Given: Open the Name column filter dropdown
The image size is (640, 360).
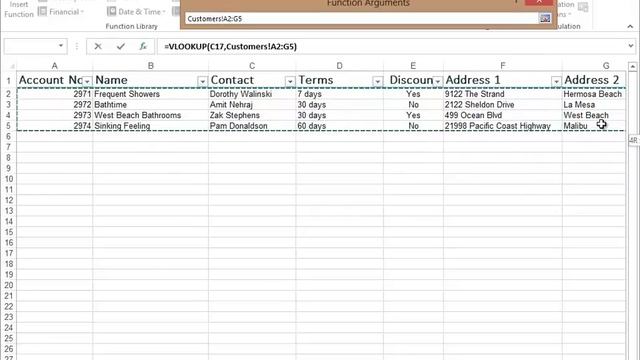Looking at the screenshot, I should point(202,81).
